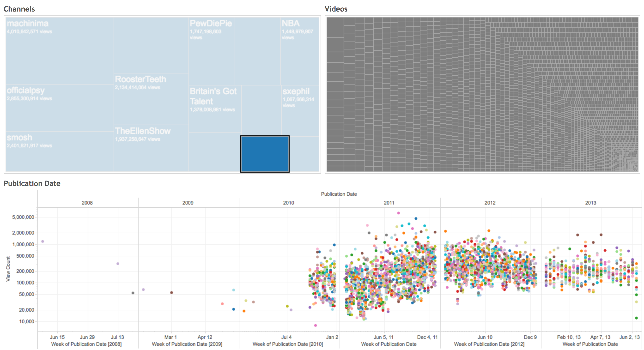Click the officialpsy channel tile
The width and height of the screenshot is (644, 350).
click(x=60, y=108)
